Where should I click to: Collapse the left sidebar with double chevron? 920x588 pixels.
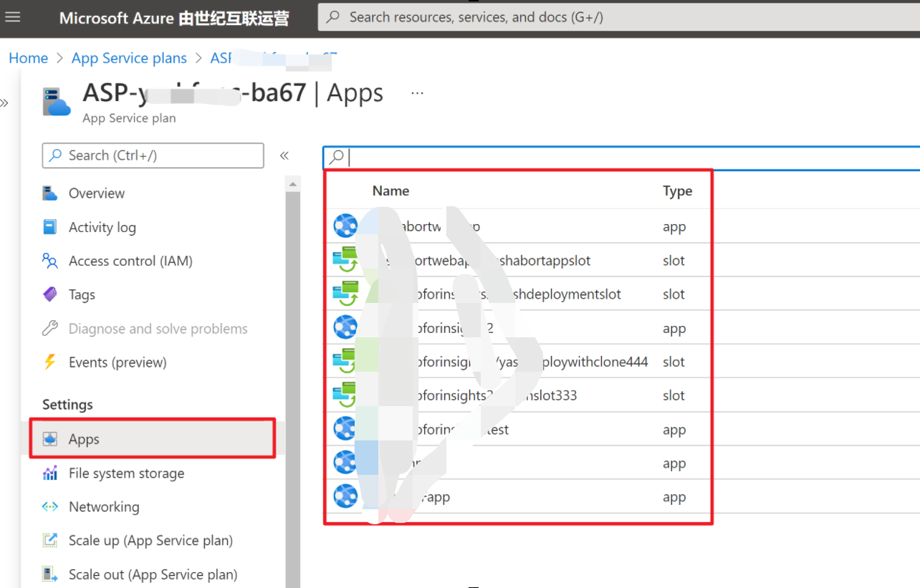tap(284, 155)
